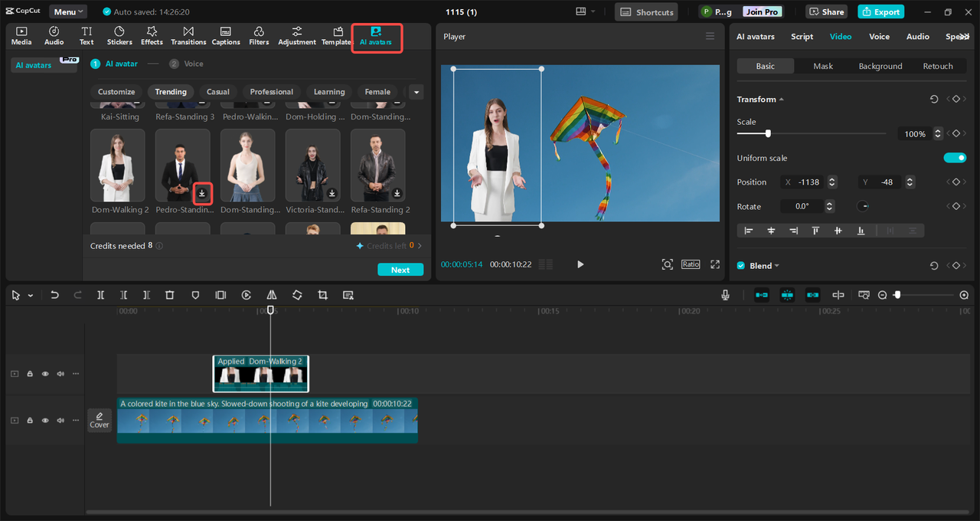Open fullscreen preview in the Player
980x521 pixels.
coord(715,264)
